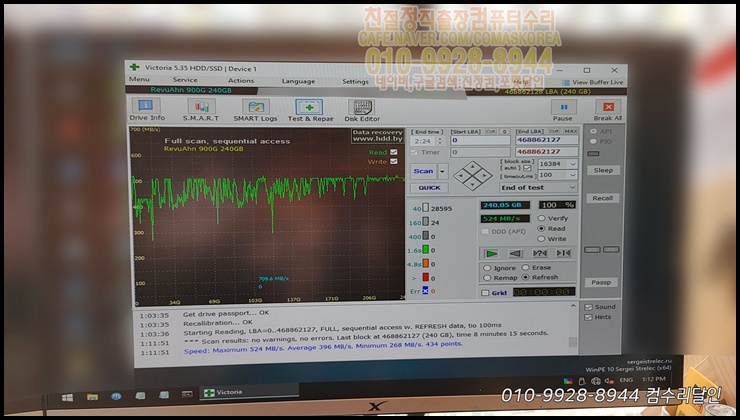
Task: Click the ENG language tray indicator
Action: coord(626,380)
